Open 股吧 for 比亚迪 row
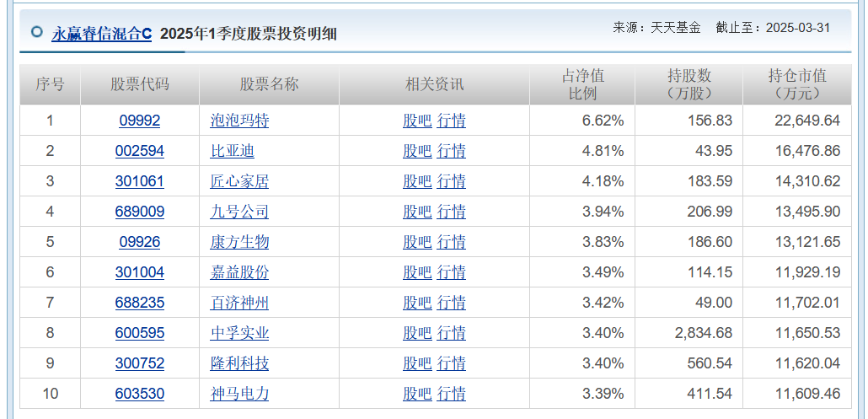 click(x=417, y=151)
